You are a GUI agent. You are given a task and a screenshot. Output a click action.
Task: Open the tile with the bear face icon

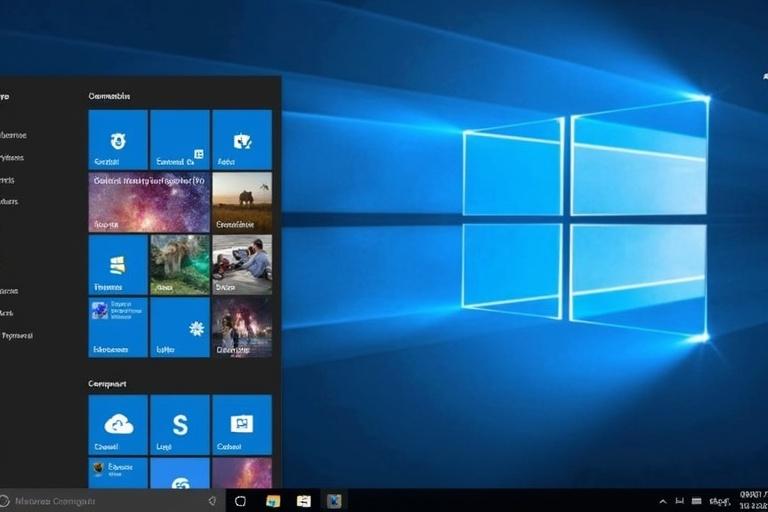pyautogui.click(x=118, y=140)
